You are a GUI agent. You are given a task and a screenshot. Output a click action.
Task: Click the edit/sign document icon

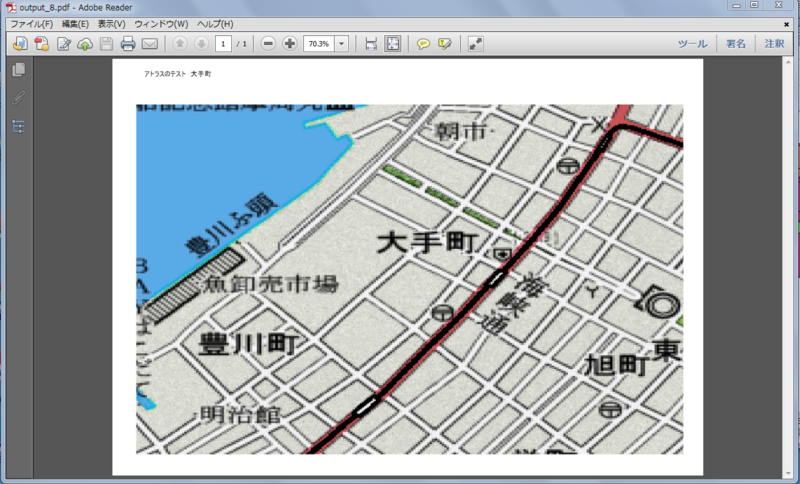64,44
